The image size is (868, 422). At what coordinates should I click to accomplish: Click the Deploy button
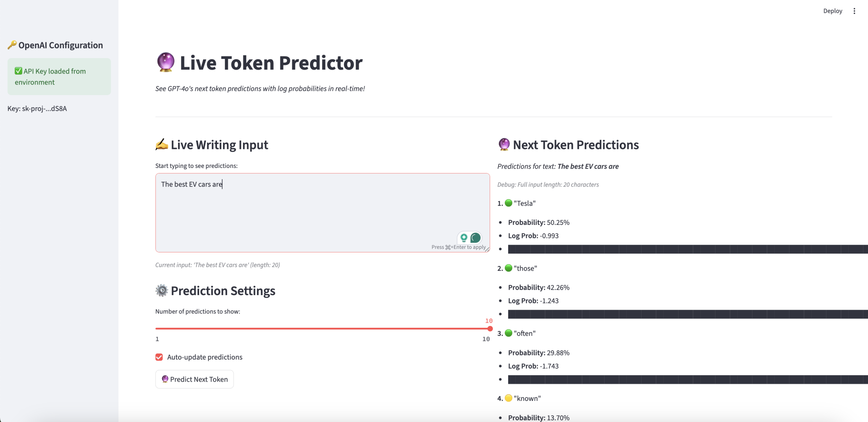(x=832, y=11)
